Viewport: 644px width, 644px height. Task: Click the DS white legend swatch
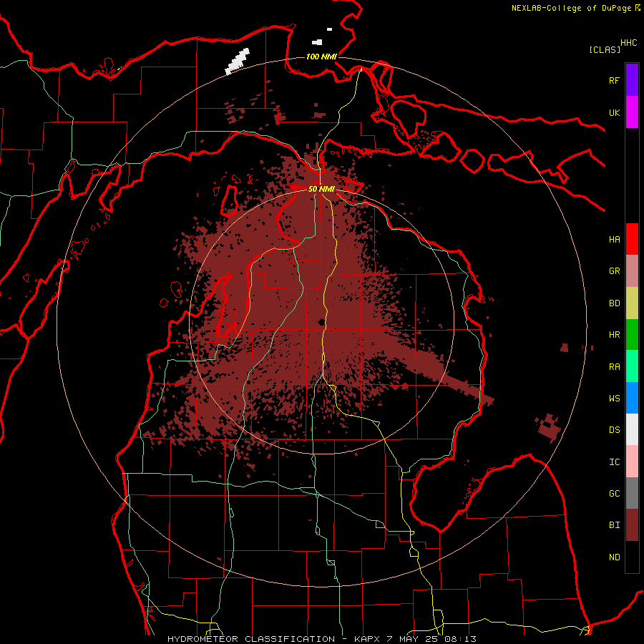click(632, 429)
